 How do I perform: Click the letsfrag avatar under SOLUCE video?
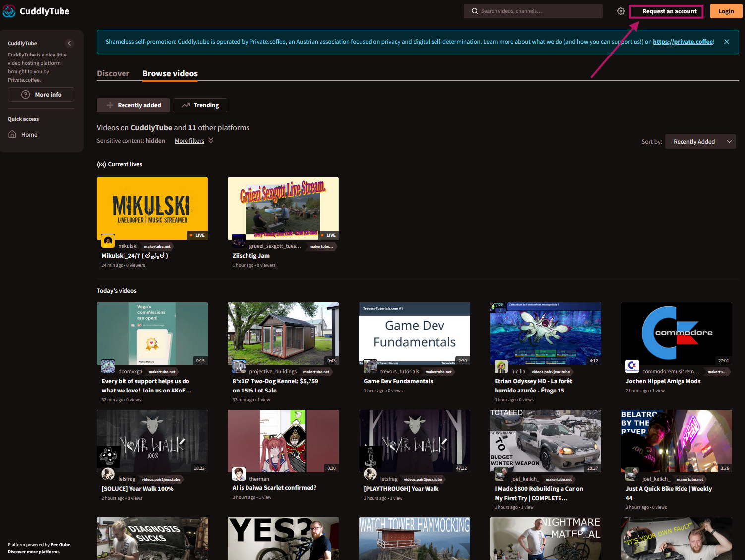pyautogui.click(x=108, y=474)
